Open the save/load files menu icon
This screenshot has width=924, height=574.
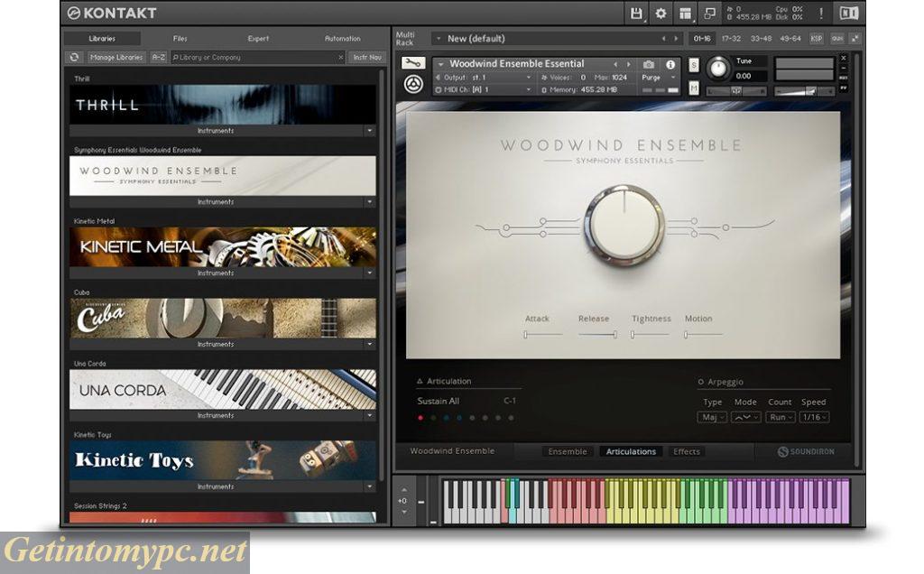636,13
